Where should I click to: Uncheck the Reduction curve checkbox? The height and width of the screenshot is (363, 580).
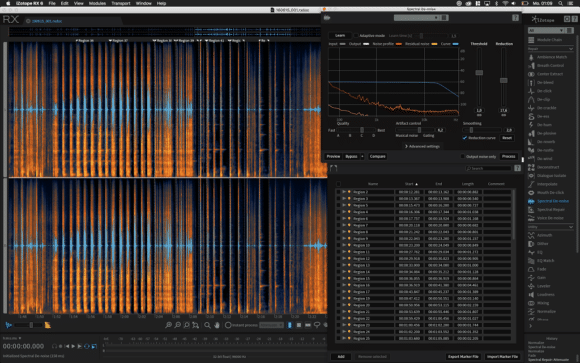tap(465, 138)
